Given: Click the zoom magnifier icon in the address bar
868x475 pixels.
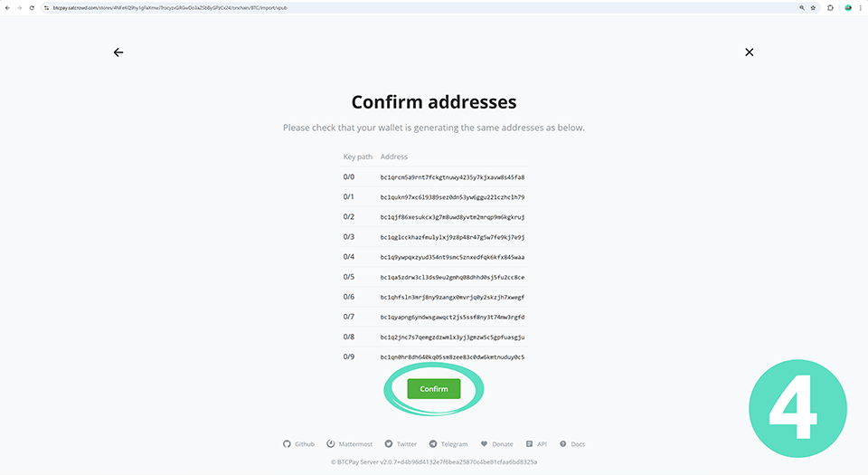Looking at the screenshot, I should [801, 7].
